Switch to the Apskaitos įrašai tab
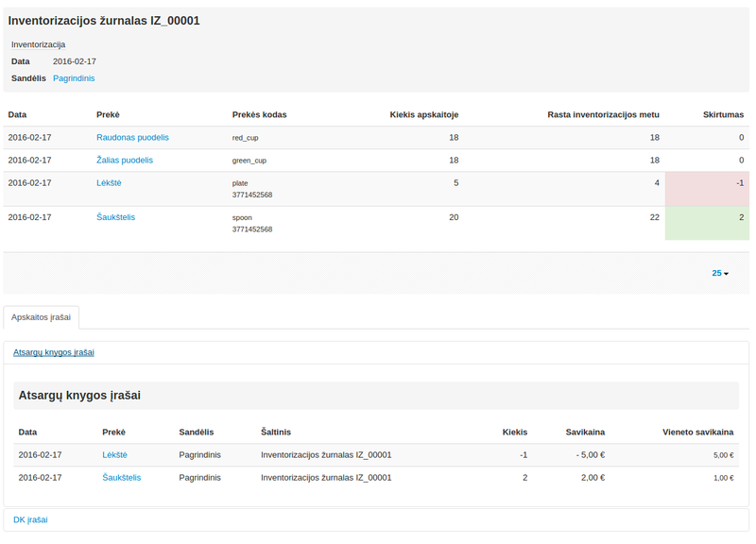756x544 pixels. [x=42, y=317]
